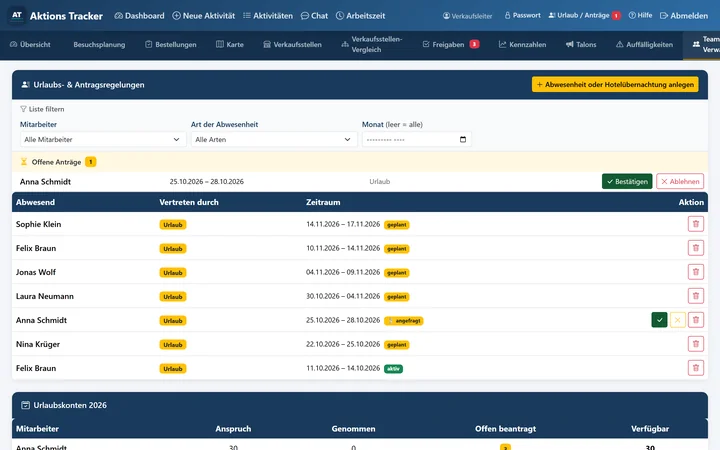Image resolution: width=720 pixels, height=450 pixels.
Task: Delete Anna Schmidt's absence entry
Action: 696,320
